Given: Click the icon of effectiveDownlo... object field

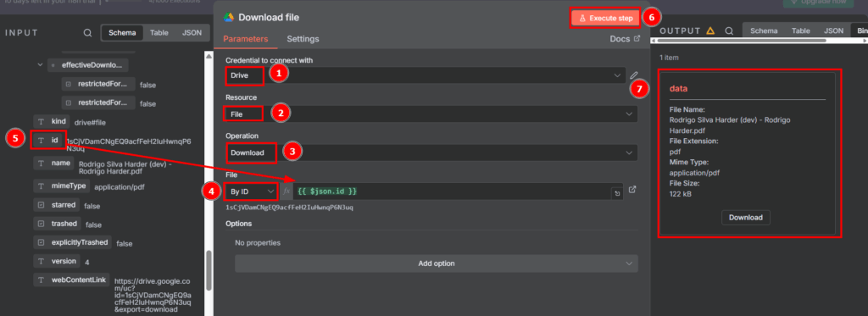Looking at the screenshot, I should (x=53, y=65).
